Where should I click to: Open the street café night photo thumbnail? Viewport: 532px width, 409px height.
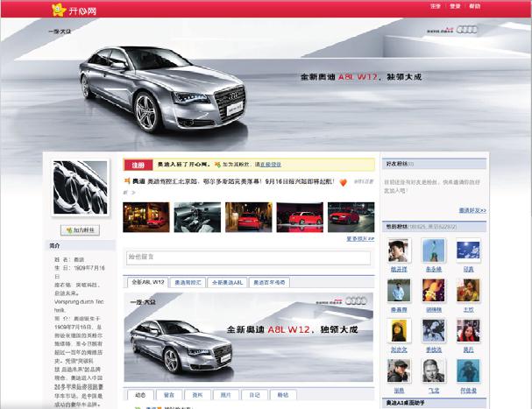click(146, 217)
